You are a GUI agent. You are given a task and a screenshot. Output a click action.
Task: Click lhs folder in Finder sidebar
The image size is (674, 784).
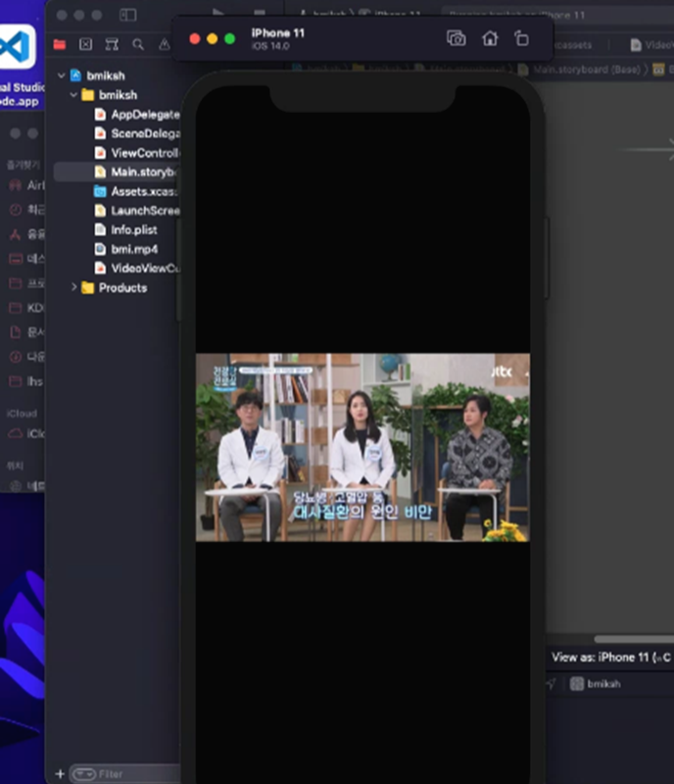[26, 381]
